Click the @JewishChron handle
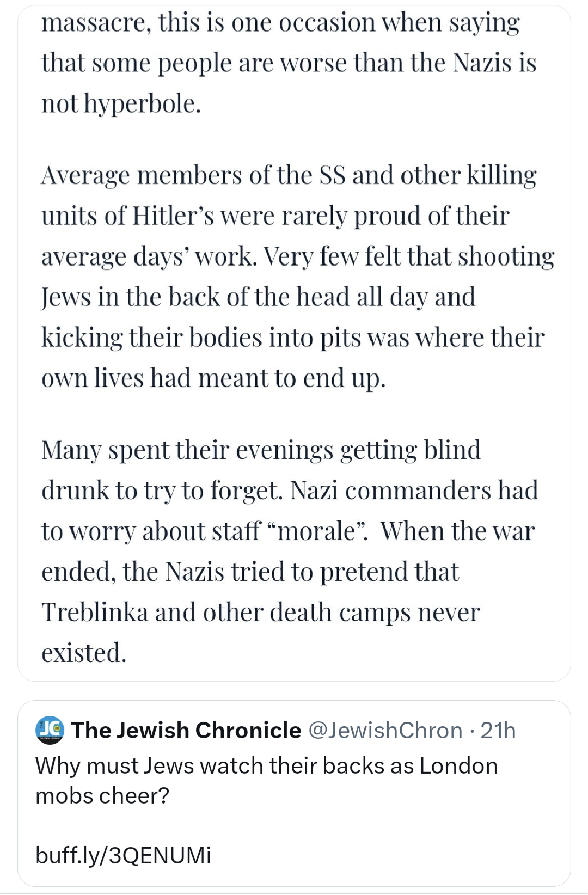 (x=385, y=730)
